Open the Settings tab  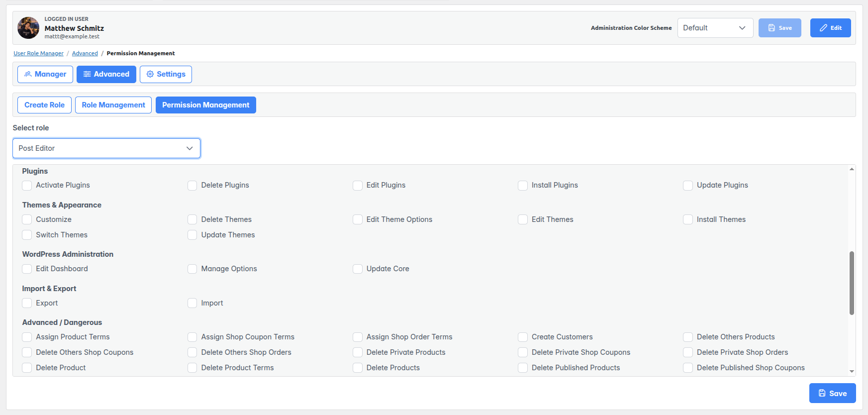pyautogui.click(x=166, y=74)
